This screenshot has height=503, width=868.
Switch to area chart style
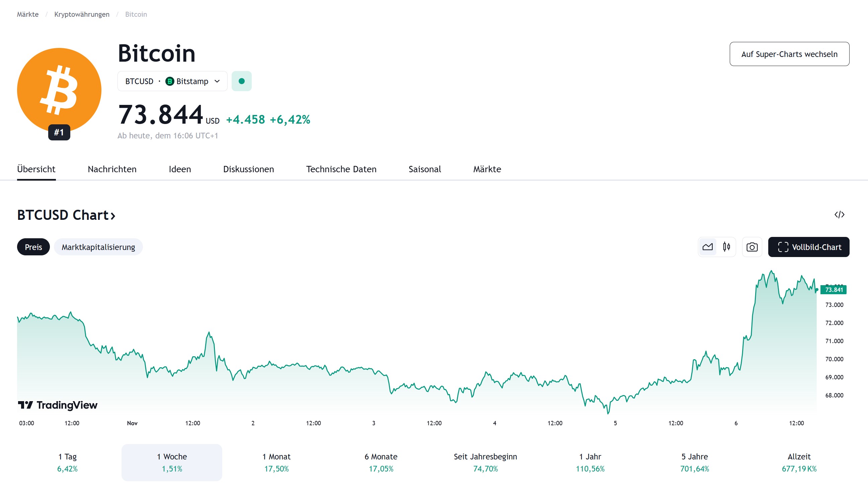[708, 247]
